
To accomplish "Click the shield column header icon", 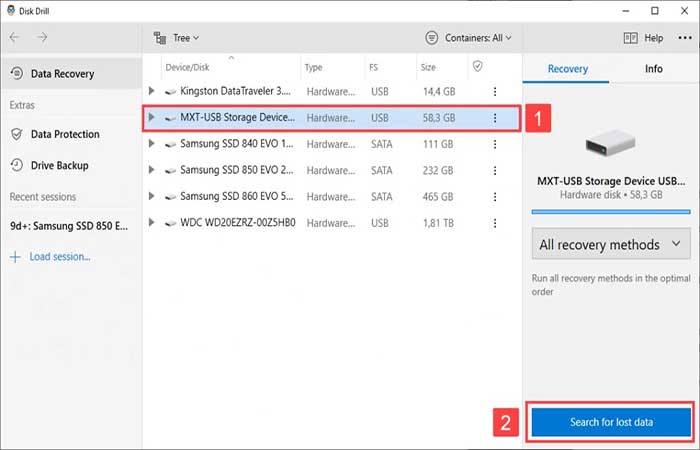I will point(477,67).
